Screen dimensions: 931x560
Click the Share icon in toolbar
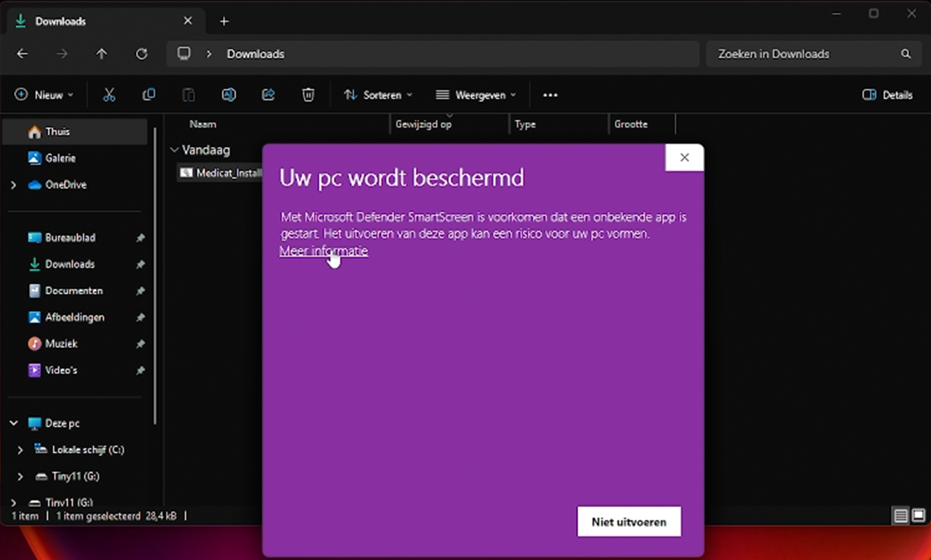point(269,95)
